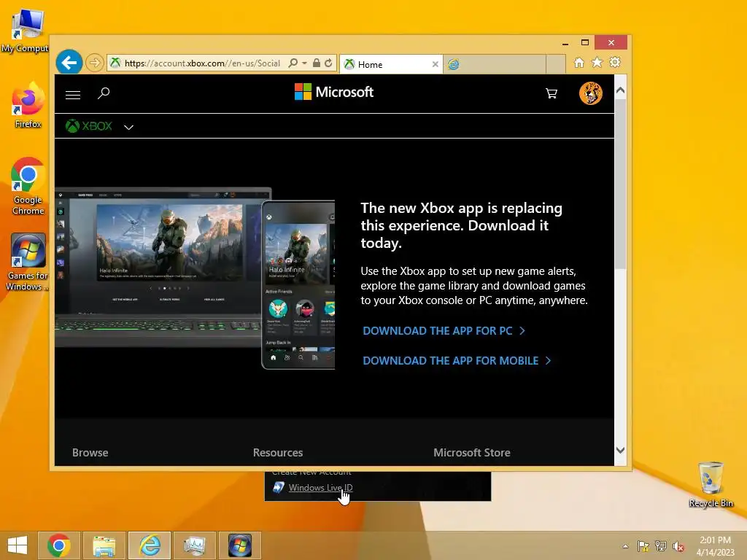The image size is (747, 560).
Task: Open Chrome from the taskbar
Action: click(58, 545)
